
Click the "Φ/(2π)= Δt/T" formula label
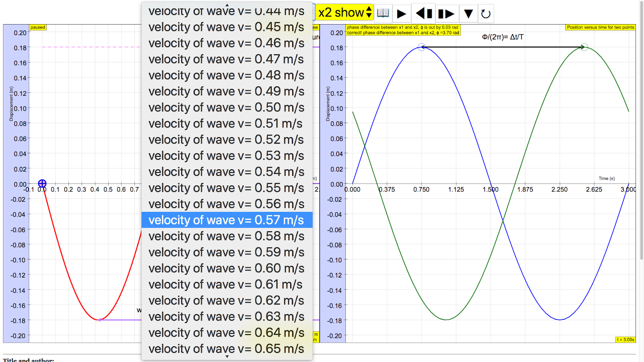[503, 37]
